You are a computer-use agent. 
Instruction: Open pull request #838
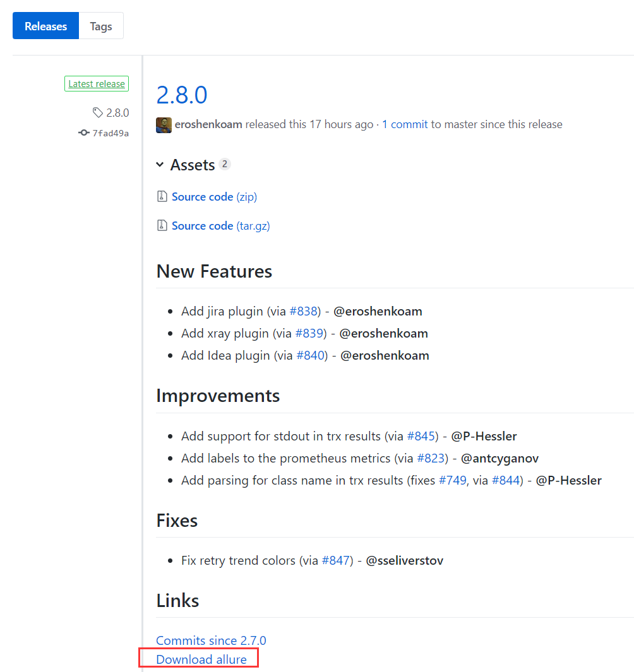pyautogui.click(x=305, y=311)
